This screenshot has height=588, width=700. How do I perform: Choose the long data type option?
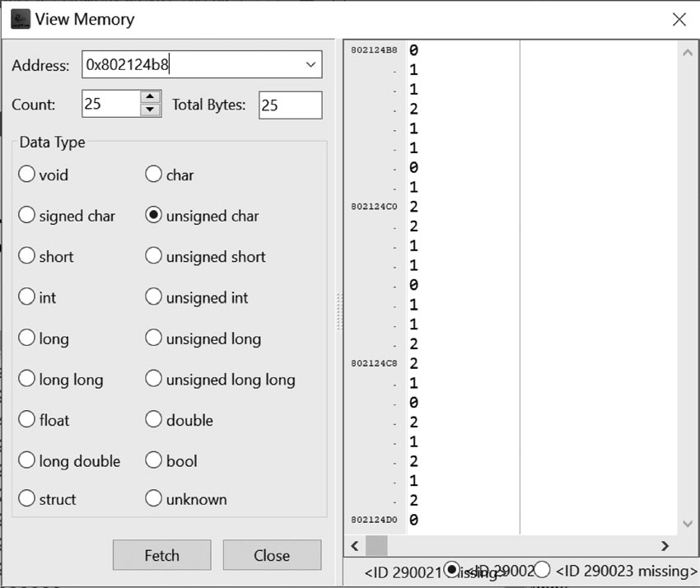[x=26, y=338]
